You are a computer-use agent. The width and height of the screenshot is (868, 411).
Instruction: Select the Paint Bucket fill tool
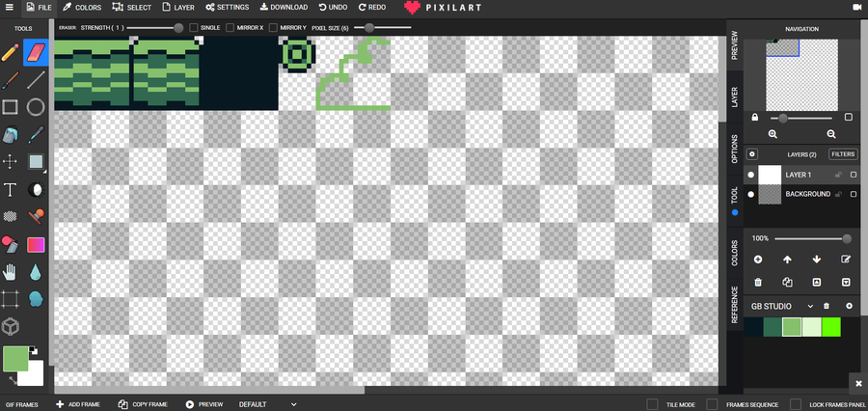coord(10,134)
